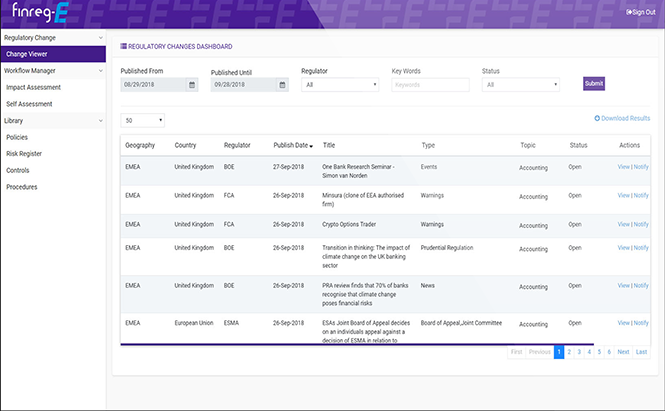Go to page 2 of results
The height and width of the screenshot is (411, 665).
(x=569, y=352)
